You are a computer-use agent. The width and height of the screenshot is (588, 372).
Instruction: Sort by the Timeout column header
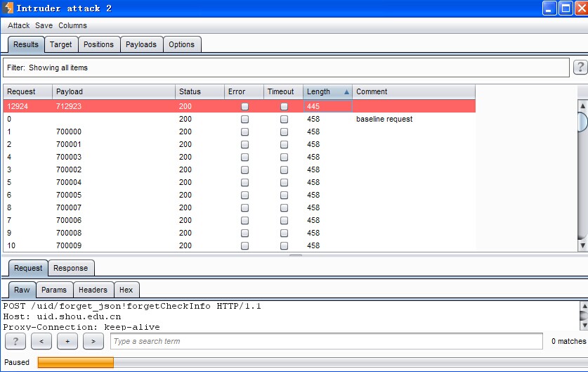pyautogui.click(x=284, y=91)
